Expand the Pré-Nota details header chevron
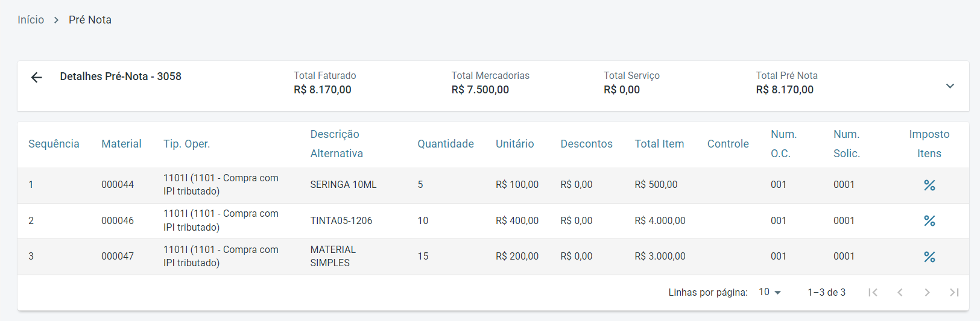 click(x=950, y=86)
